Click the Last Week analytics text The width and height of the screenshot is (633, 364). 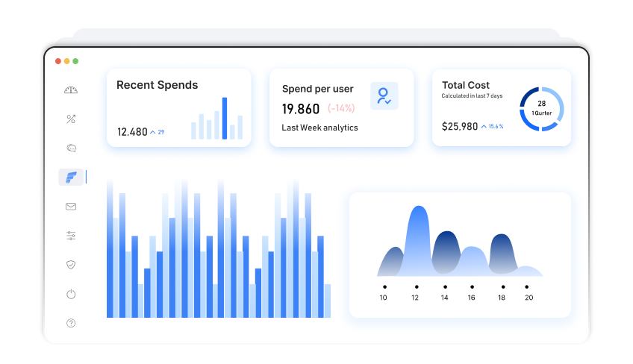click(x=319, y=128)
